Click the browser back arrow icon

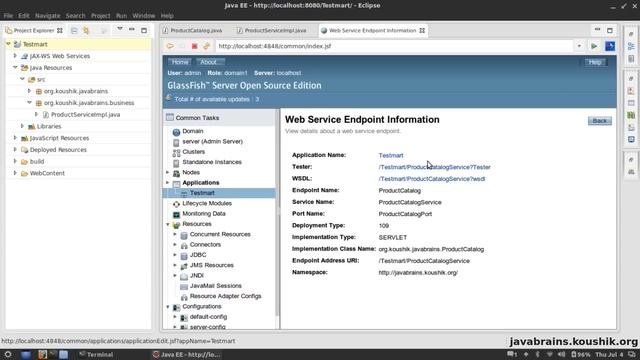click(x=170, y=46)
